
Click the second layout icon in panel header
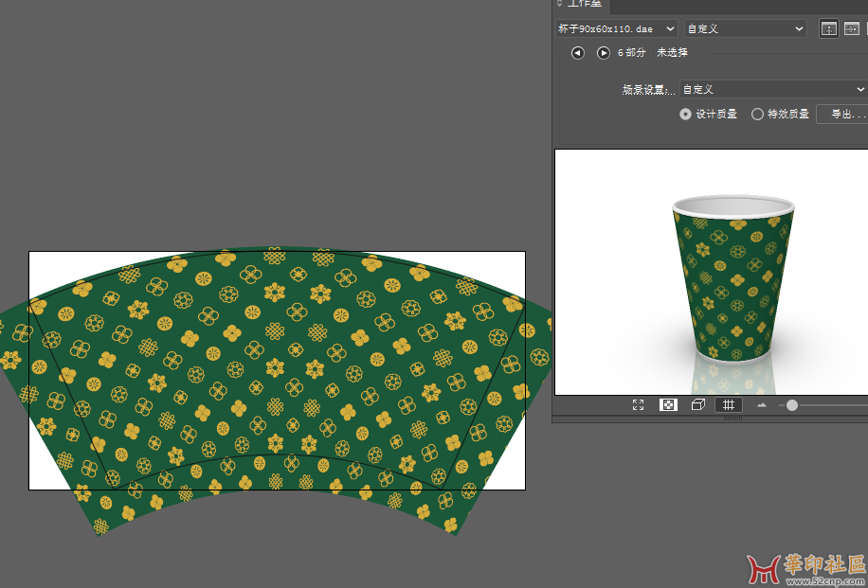852,29
